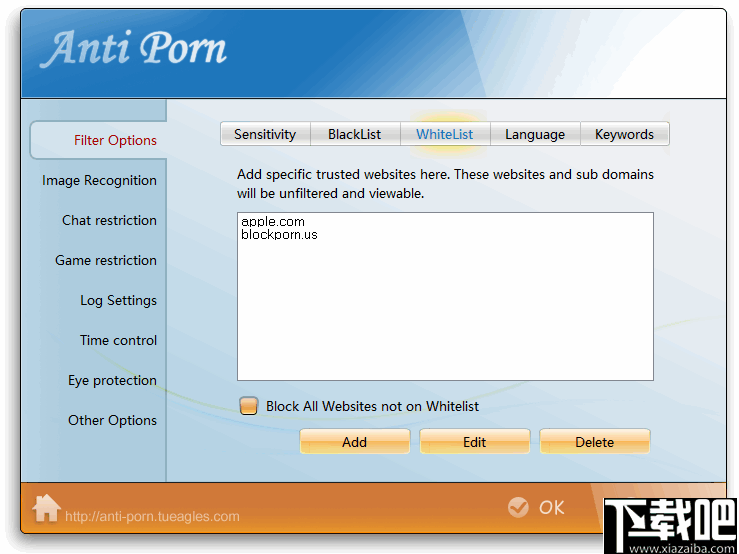Open Chat restriction section
Viewport: 739px width, 554px height.
pyautogui.click(x=109, y=220)
